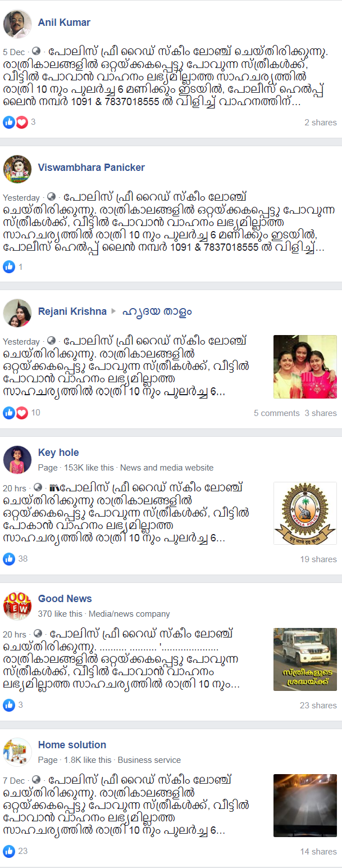Open the police jeep thumbnail image
This screenshot has height=868, width=342.
pyautogui.click(x=305, y=659)
